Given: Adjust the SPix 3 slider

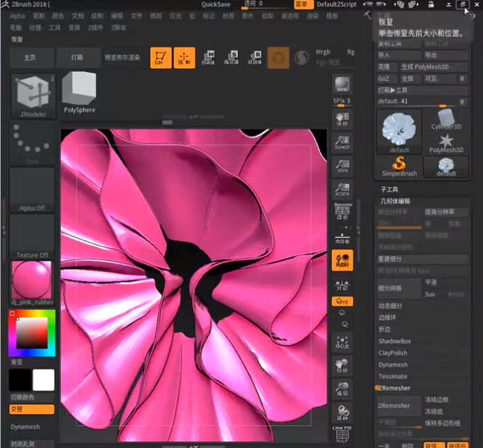Looking at the screenshot, I should (342, 102).
